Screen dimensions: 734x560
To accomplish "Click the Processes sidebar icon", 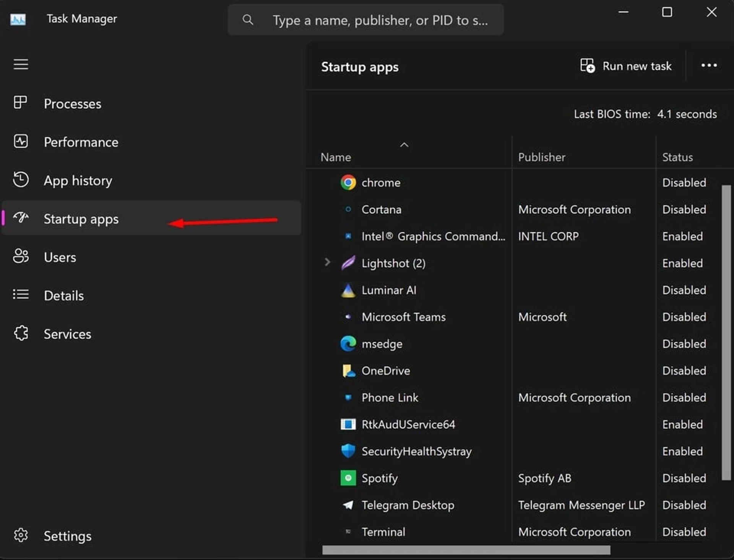I will point(20,102).
